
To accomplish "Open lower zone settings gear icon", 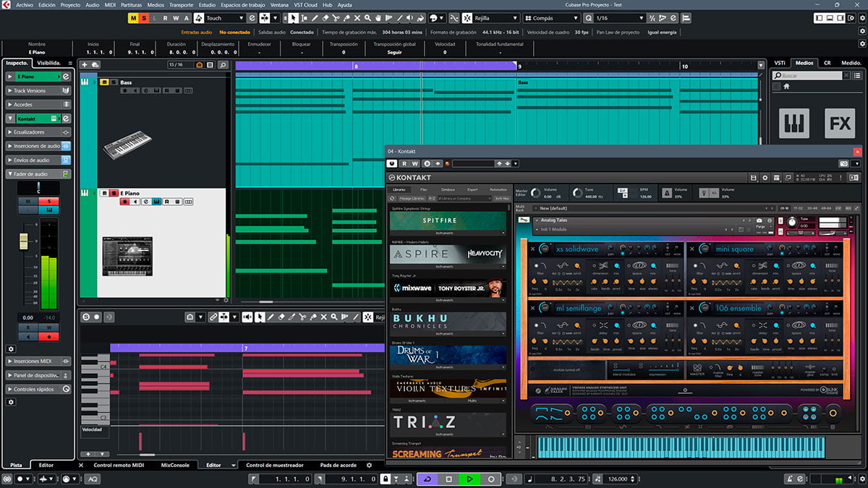I will [370, 465].
